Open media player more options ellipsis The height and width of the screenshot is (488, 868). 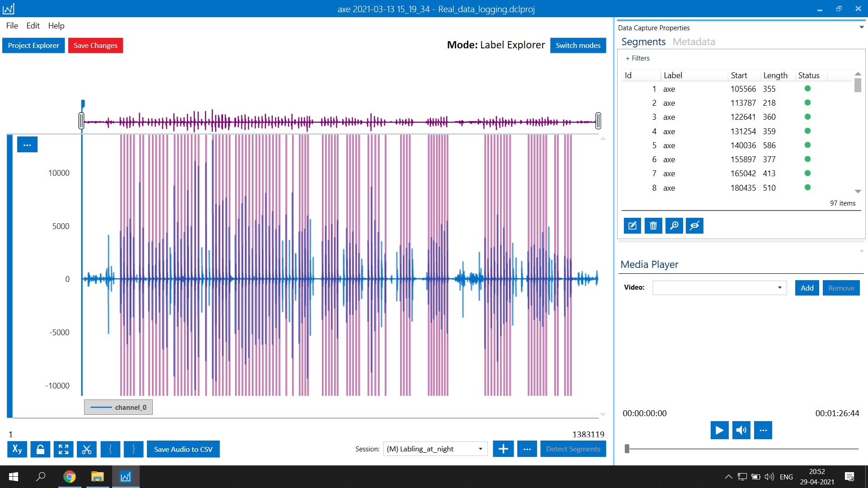click(x=763, y=430)
